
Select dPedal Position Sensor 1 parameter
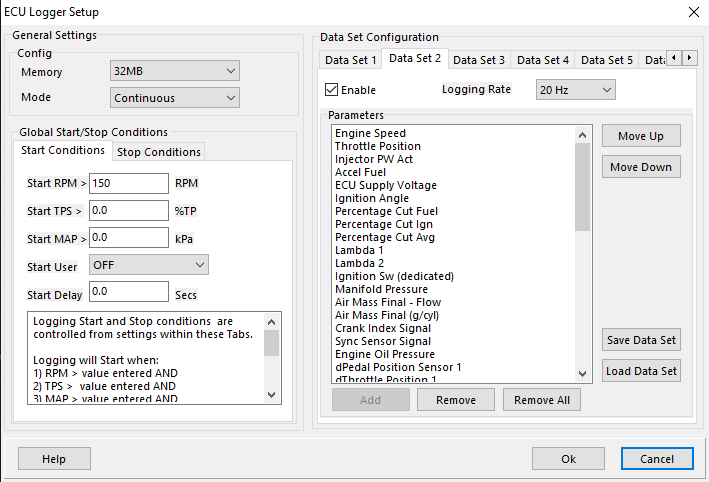(398, 367)
